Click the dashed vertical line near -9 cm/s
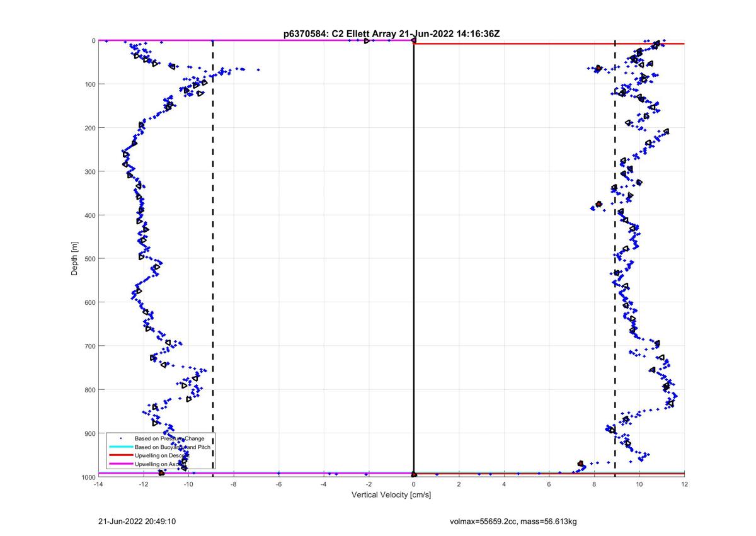The image size is (756, 536). pyautogui.click(x=212, y=258)
